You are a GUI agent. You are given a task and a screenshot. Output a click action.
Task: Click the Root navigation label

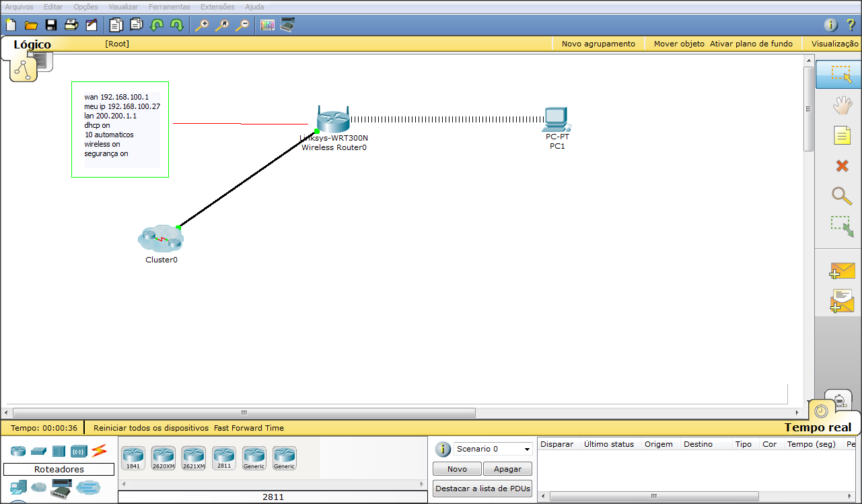[117, 44]
